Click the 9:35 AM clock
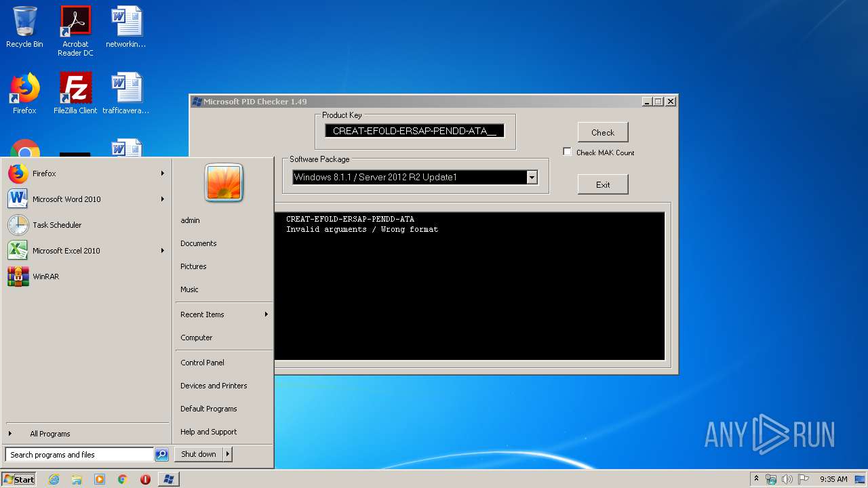This screenshot has height=488, width=868. [833, 479]
